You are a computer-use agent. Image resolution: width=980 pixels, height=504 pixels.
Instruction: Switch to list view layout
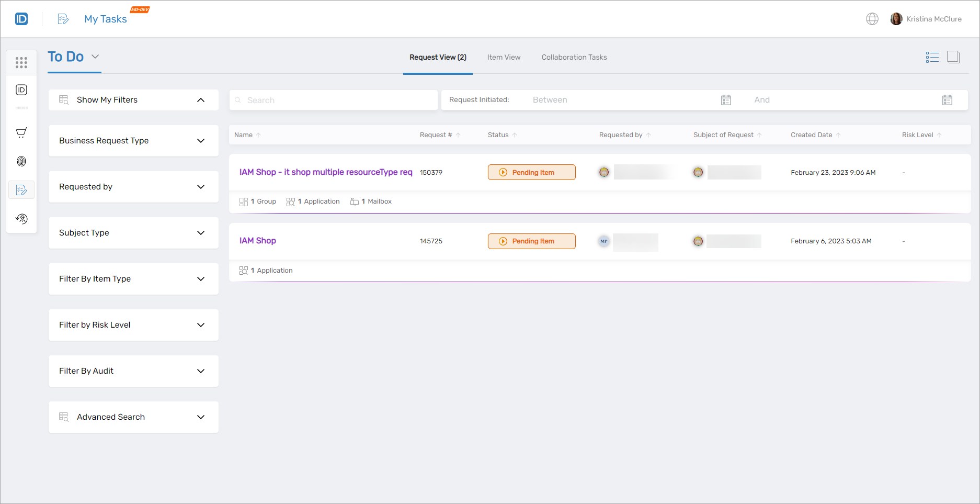click(x=932, y=57)
